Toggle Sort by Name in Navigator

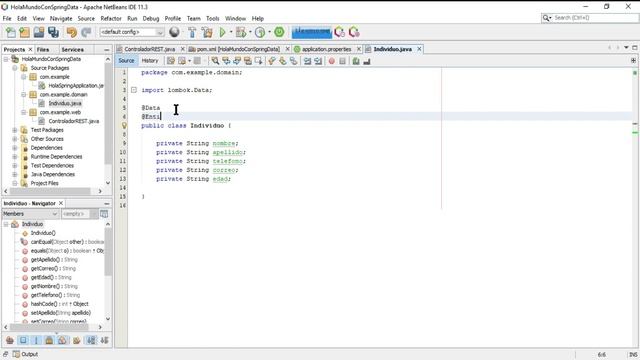pos(91,340)
